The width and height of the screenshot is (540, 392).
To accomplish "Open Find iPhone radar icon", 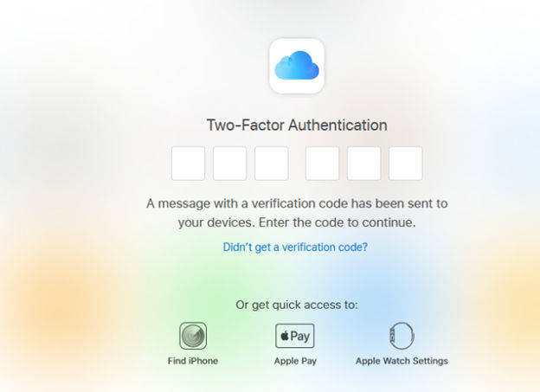I will [193, 336].
